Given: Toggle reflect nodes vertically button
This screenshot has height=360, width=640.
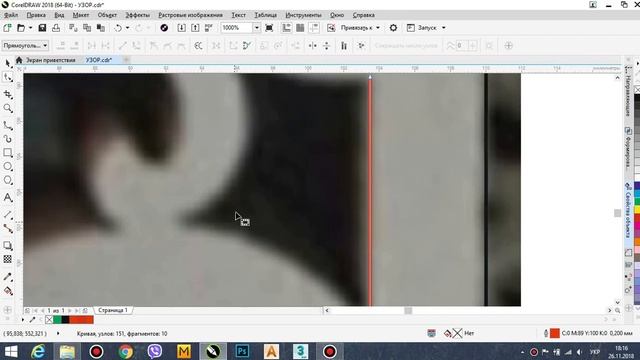Looking at the screenshot, I should pos(327,46).
